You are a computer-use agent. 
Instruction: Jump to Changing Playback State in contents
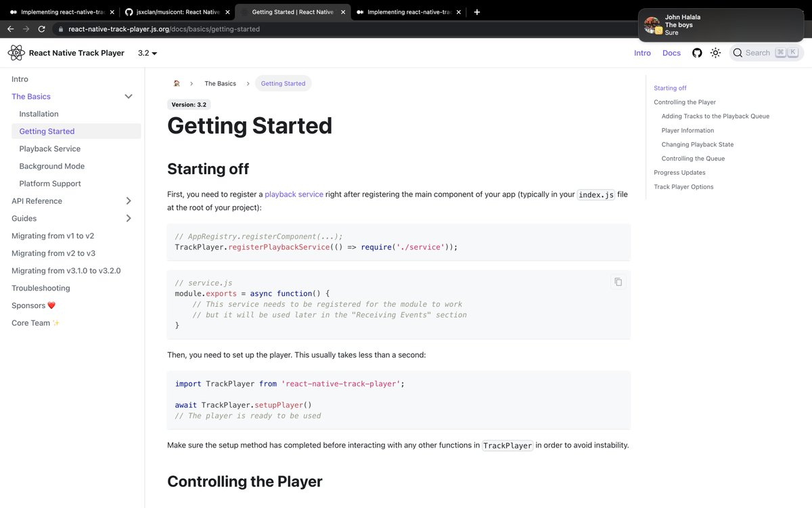tap(698, 144)
